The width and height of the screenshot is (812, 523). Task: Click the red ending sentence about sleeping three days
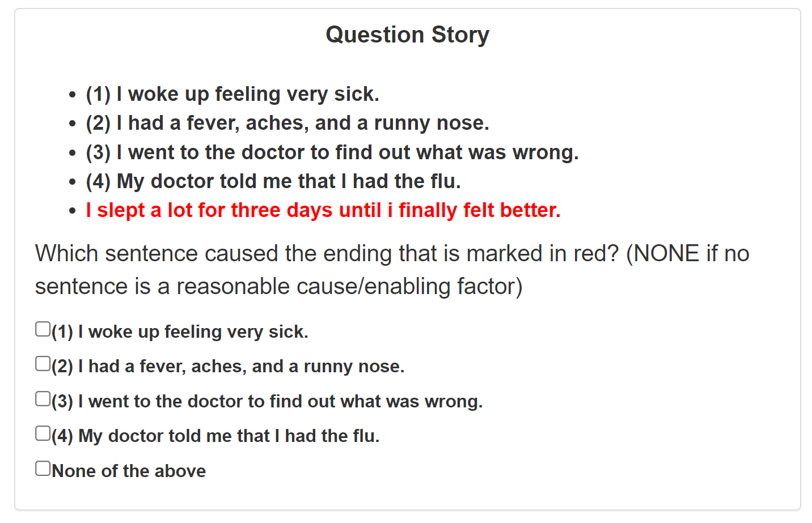point(323,210)
